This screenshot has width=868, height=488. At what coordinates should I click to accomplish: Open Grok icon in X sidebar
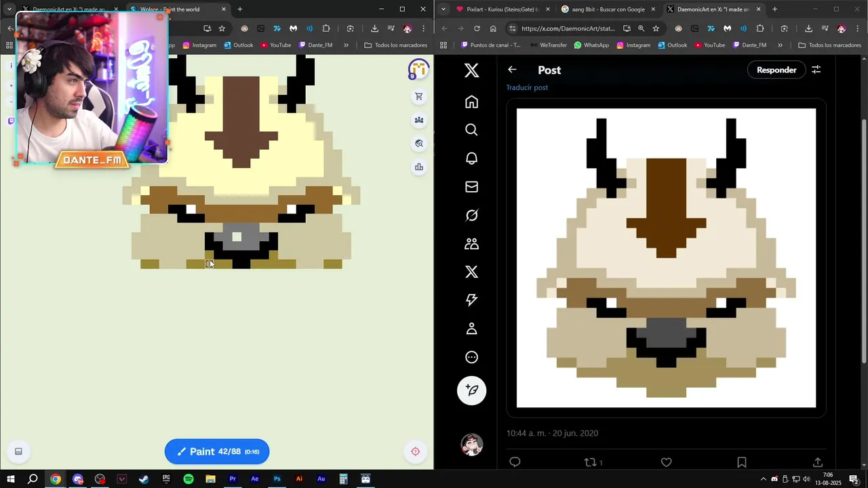(x=471, y=215)
